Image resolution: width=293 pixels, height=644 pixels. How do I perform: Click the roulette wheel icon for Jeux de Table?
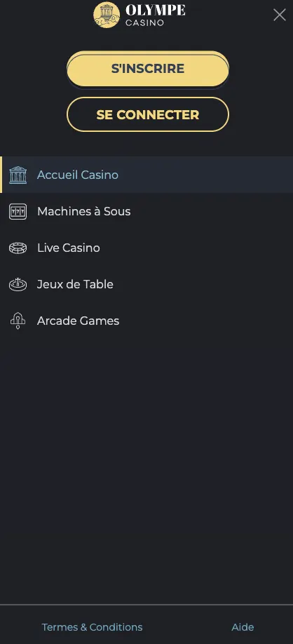(18, 284)
